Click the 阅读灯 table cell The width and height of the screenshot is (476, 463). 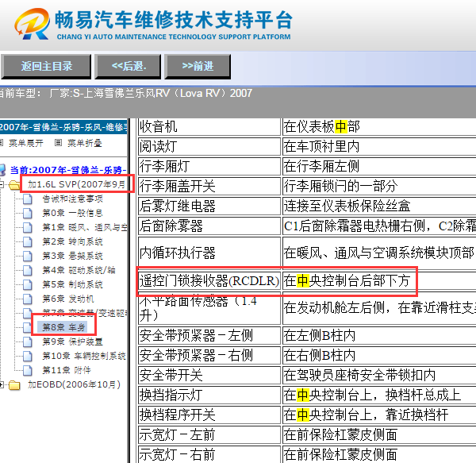[x=209, y=146]
